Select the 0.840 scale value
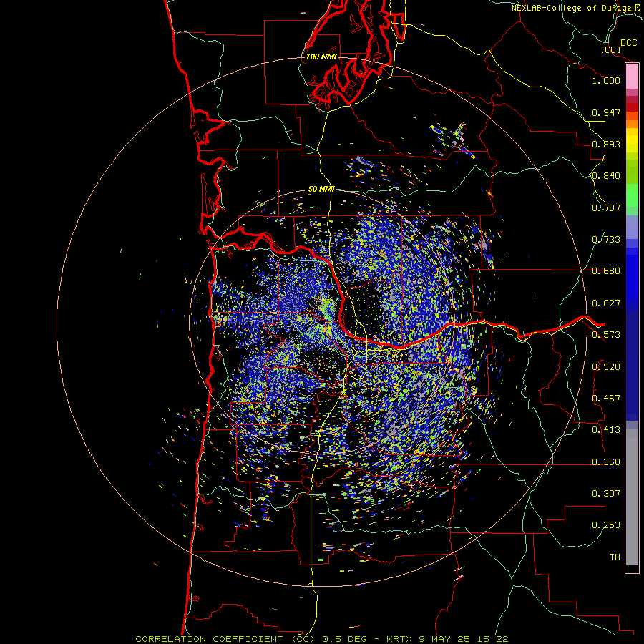Image resolution: width=644 pixels, height=644 pixels. (x=606, y=176)
